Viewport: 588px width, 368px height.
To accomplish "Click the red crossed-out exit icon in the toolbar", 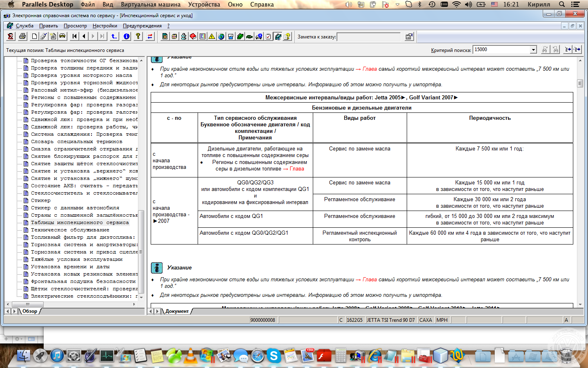I will click(x=11, y=36).
